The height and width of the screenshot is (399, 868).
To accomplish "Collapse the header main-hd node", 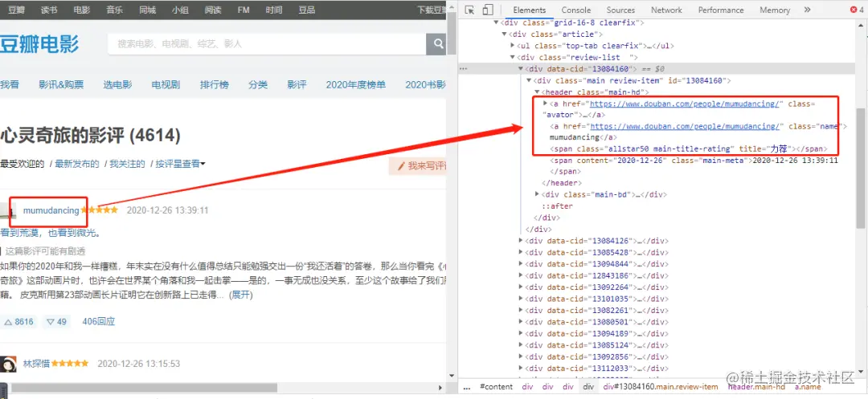I will 537,92.
